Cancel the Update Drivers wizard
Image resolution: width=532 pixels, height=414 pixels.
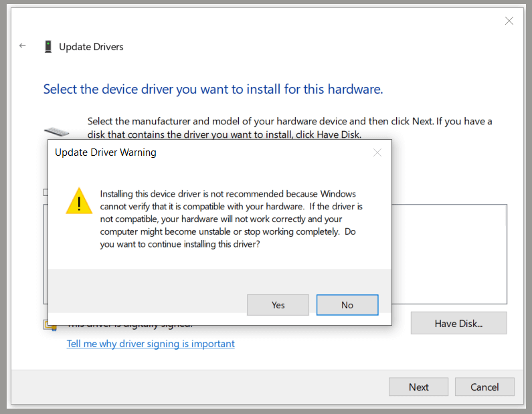click(x=484, y=387)
